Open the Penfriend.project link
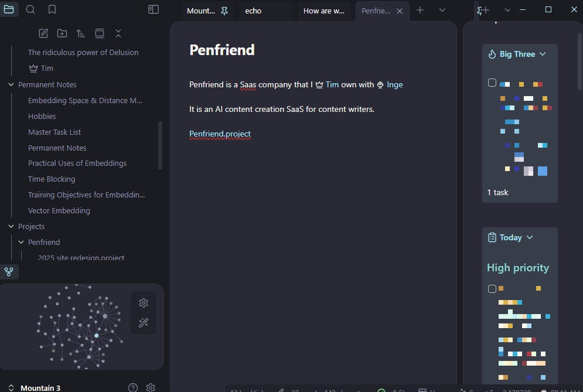Screen dimensions: 583x392 220,134
